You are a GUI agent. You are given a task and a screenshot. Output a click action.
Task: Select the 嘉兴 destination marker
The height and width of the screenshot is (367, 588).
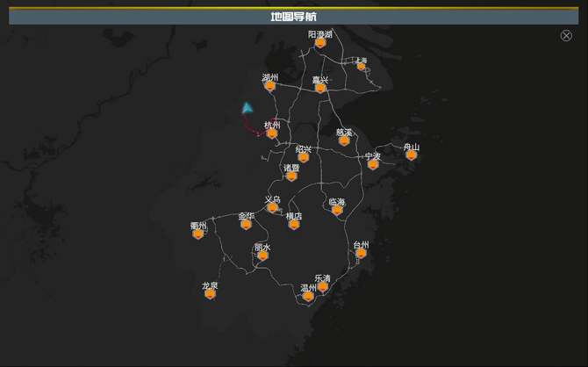tap(320, 88)
